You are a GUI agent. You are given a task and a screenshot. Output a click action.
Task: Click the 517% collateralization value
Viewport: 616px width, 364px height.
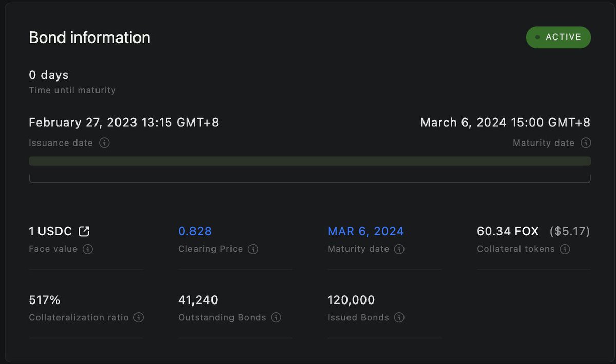tap(45, 300)
